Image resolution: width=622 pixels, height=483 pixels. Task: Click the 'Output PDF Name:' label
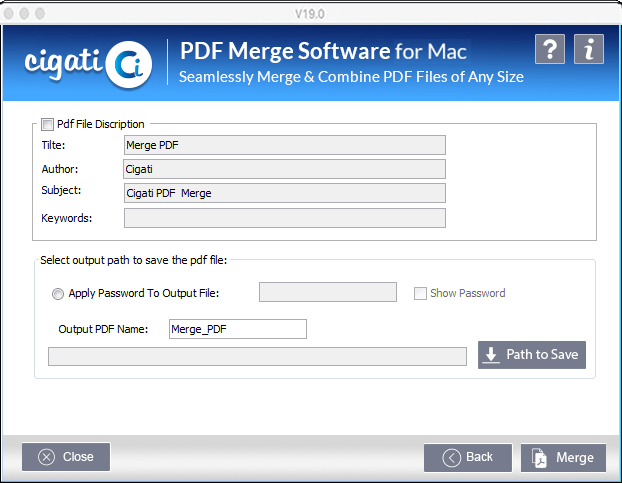point(103,330)
